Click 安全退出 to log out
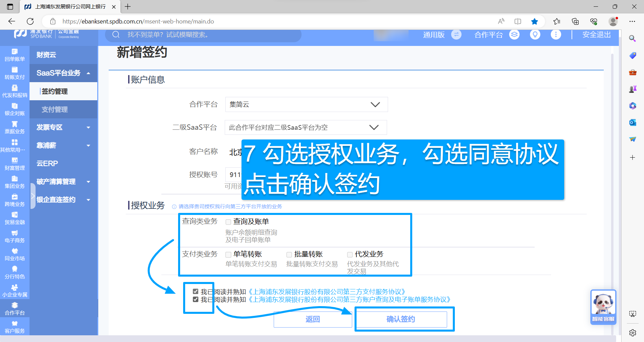Viewport: 644px width, 342px height. coord(596,35)
